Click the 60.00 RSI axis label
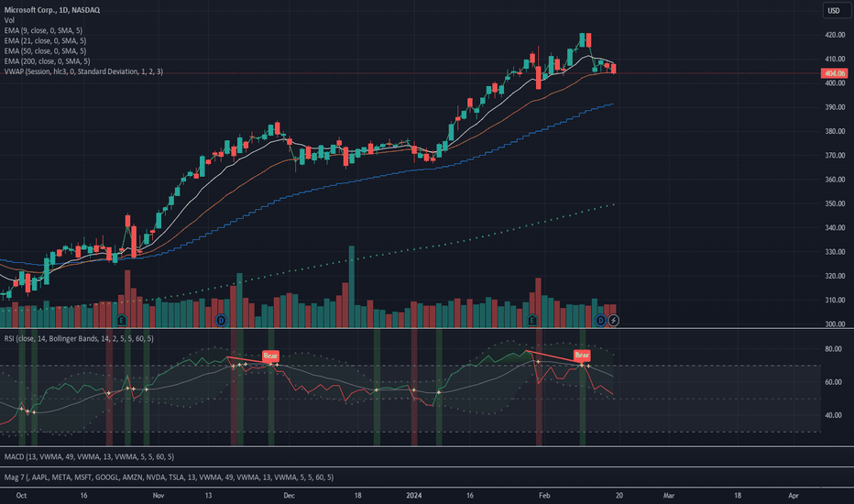Screen dimensions: 854x504 (x=833, y=382)
